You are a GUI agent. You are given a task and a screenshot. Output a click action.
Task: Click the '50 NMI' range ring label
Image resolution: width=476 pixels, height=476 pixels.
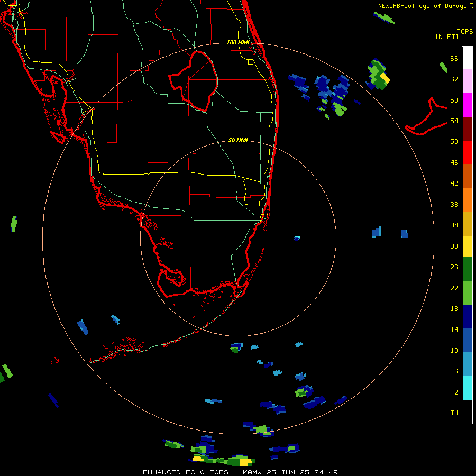(x=238, y=140)
